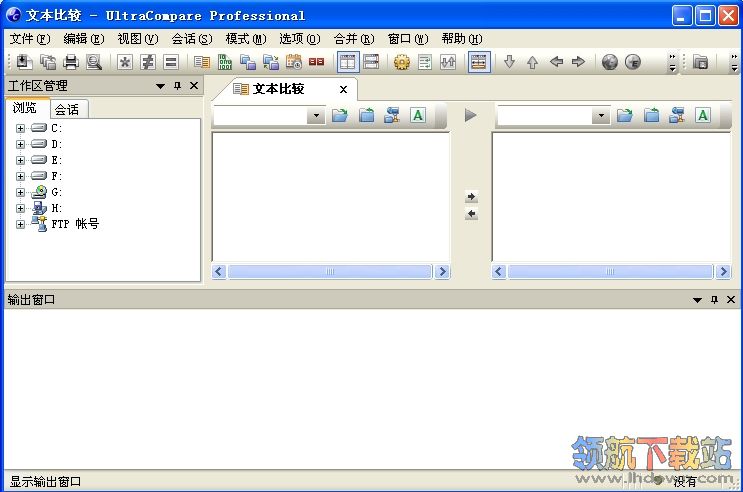Open 工作区管理 panel options arrow
Screen dimensions: 743x492
click(160, 86)
